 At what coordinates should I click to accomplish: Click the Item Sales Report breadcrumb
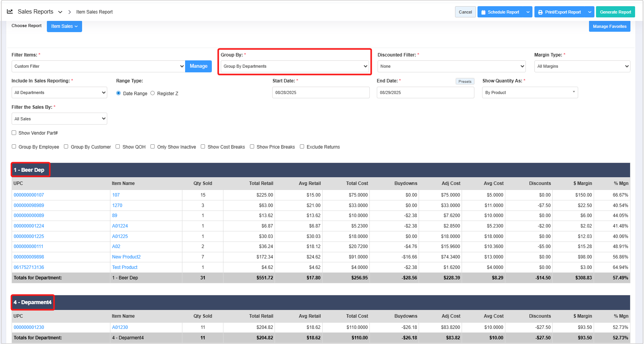(x=94, y=12)
